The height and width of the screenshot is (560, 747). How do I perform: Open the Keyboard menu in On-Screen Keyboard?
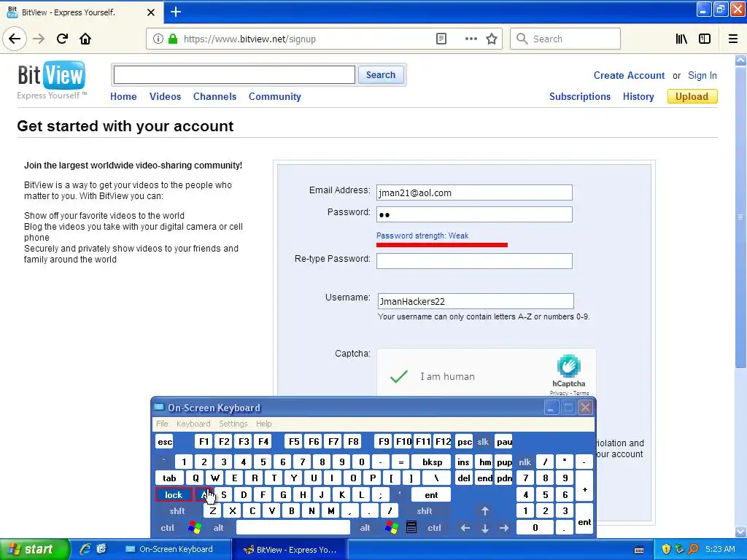tap(193, 424)
